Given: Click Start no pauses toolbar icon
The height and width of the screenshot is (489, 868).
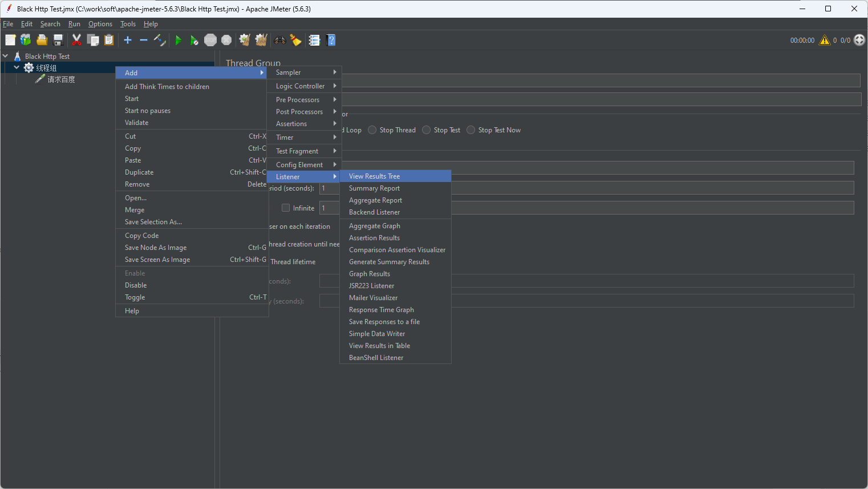Looking at the screenshot, I should (194, 40).
